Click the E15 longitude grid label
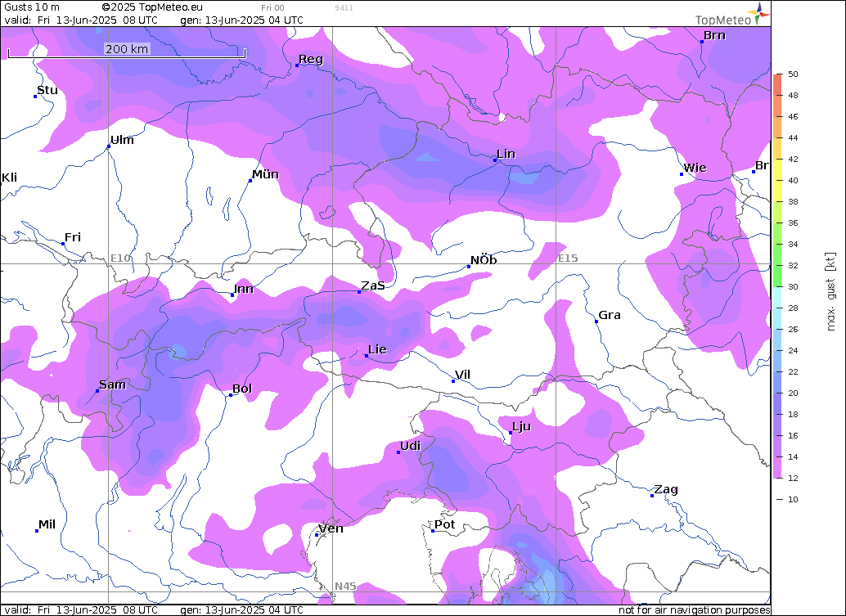846x616 pixels. (x=568, y=258)
